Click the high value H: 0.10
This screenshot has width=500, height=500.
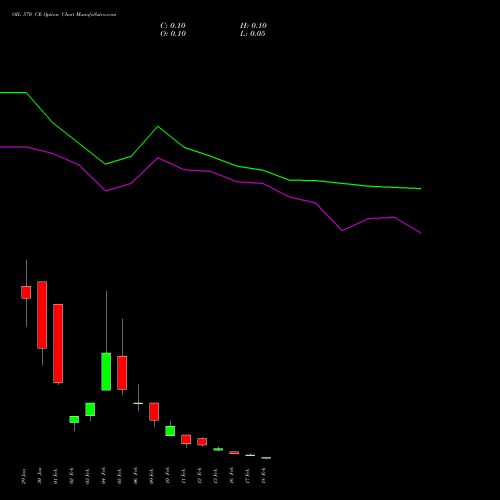[253, 26]
